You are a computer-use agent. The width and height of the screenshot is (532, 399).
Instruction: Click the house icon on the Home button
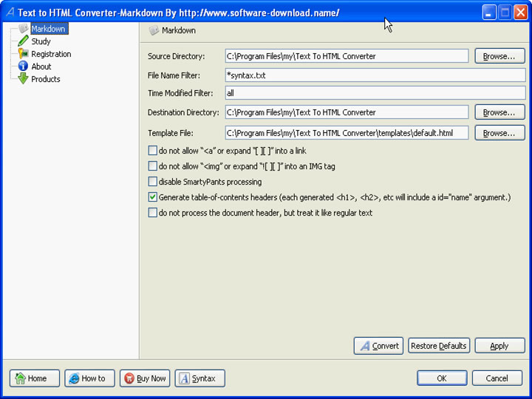(x=21, y=378)
